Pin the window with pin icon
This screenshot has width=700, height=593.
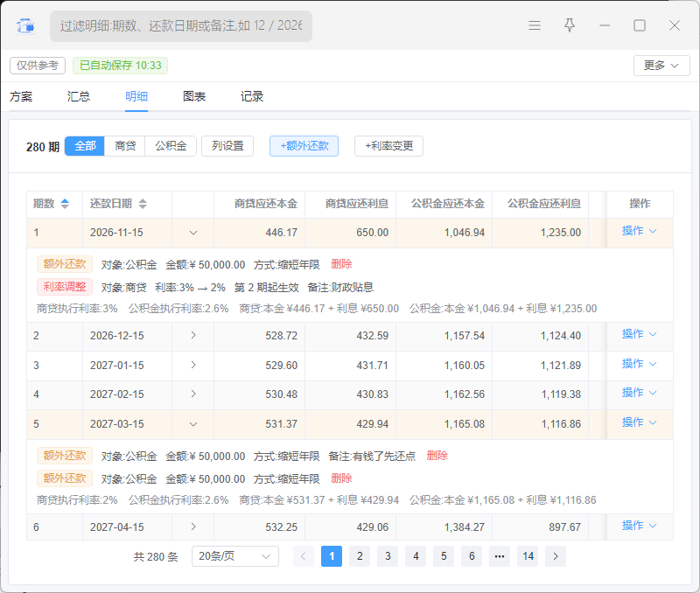(x=570, y=25)
